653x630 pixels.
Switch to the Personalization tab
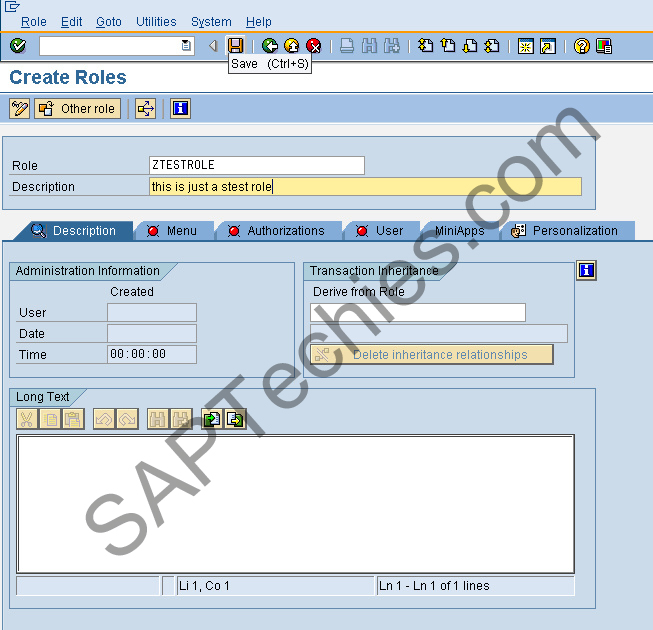567,231
